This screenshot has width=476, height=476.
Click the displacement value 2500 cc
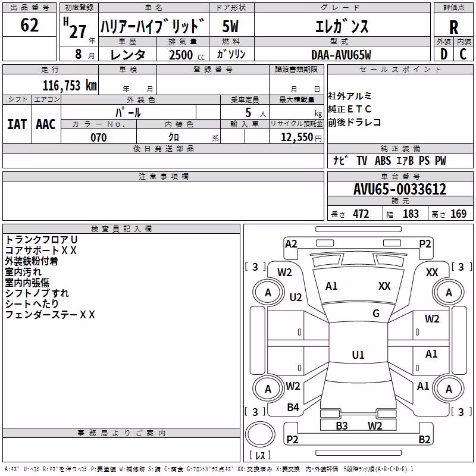pyautogui.click(x=187, y=55)
